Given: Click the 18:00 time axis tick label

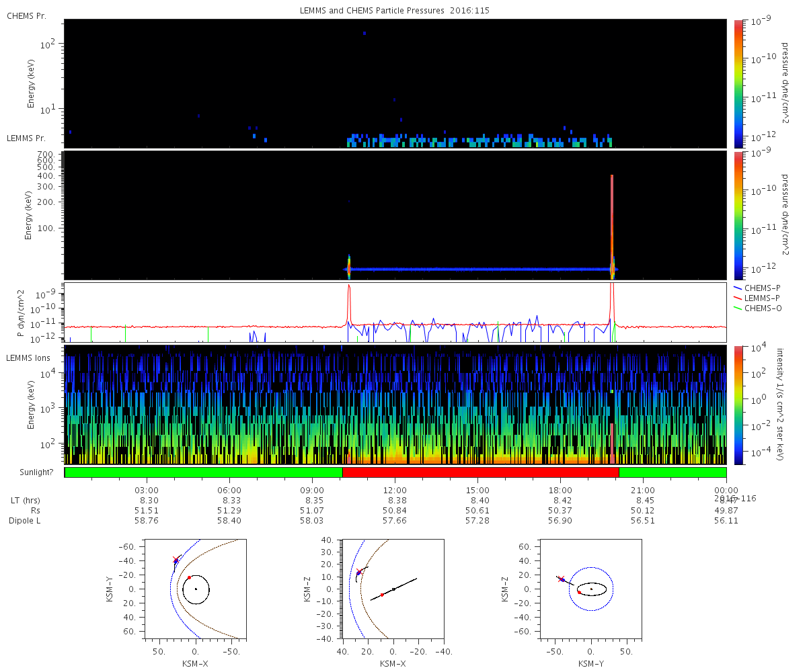Looking at the screenshot, I should coord(560,490).
